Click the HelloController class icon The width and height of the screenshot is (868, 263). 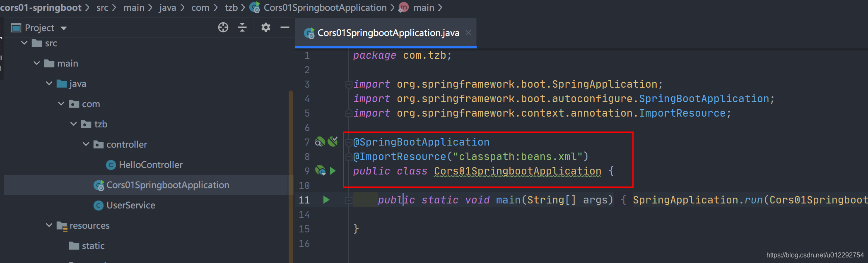[x=111, y=165]
